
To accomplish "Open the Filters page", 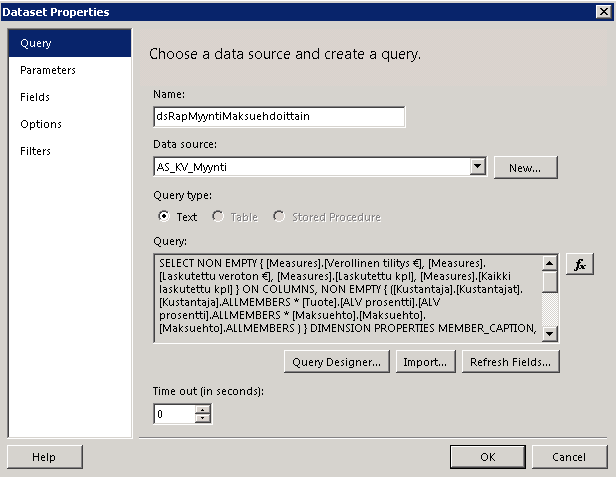I will [36, 151].
